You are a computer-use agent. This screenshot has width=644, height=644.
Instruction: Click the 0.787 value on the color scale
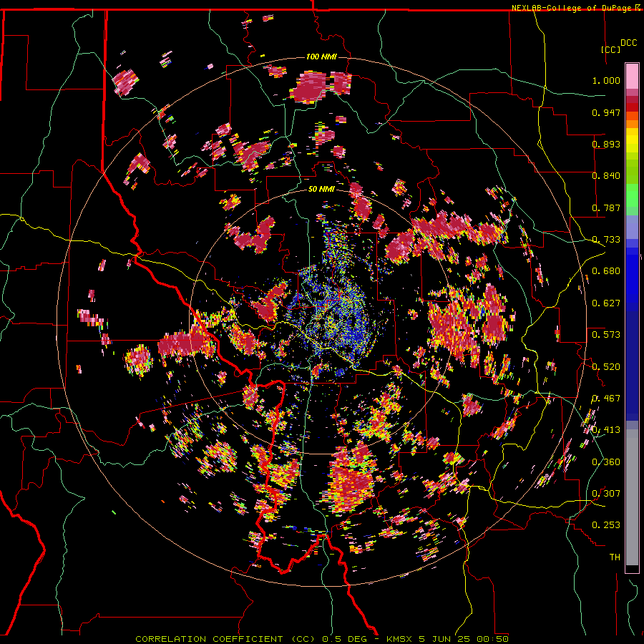pyautogui.click(x=606, y=208)
